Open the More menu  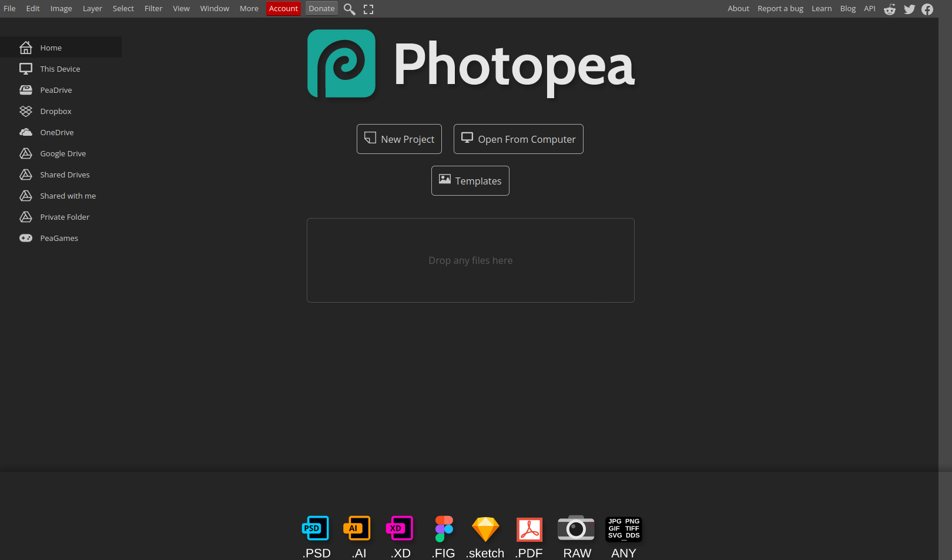(249, 8)
